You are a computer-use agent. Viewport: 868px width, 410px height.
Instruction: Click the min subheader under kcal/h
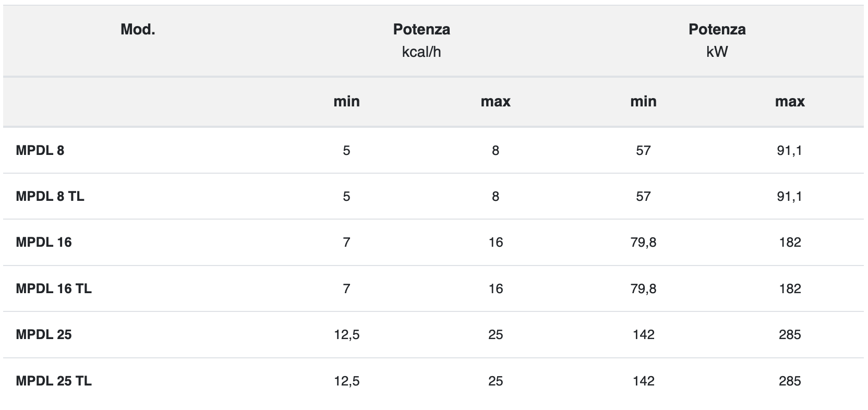click(x=347, y=101)
